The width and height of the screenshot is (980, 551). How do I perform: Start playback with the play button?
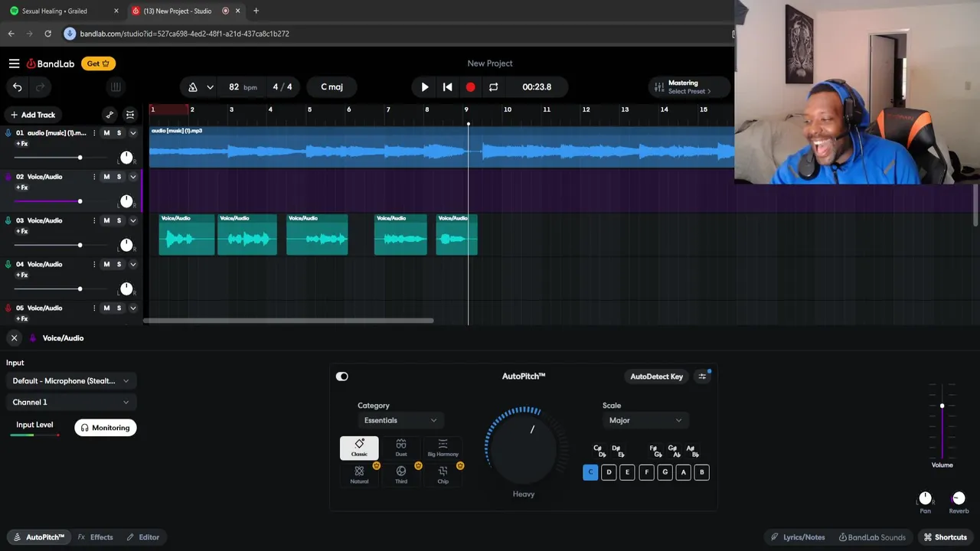click(x=425, y=87)
